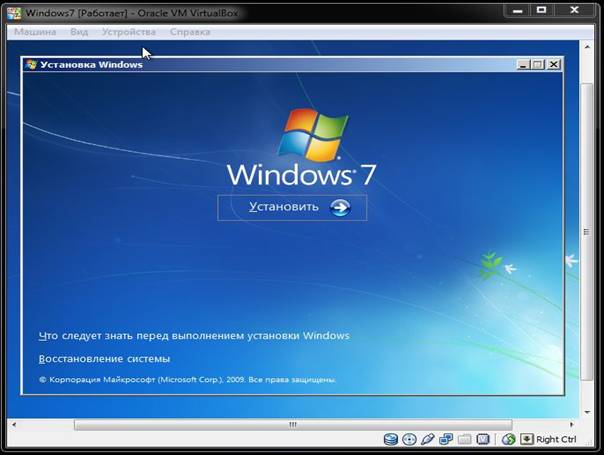
Task: Click the USB devices status icon
Action: coord(428,439)
